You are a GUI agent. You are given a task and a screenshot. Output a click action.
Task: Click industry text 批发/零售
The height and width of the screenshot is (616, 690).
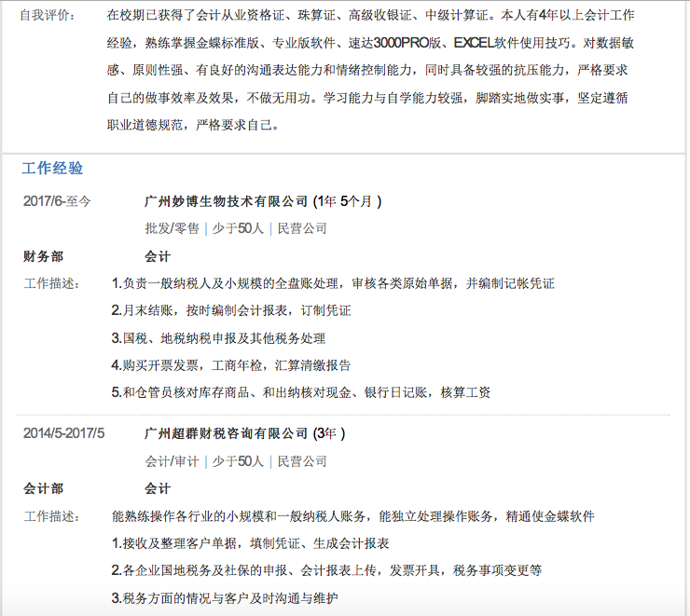172,228
